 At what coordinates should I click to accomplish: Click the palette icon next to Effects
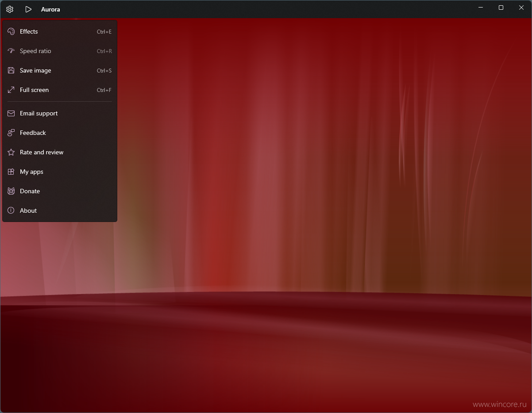coord(11,31)
